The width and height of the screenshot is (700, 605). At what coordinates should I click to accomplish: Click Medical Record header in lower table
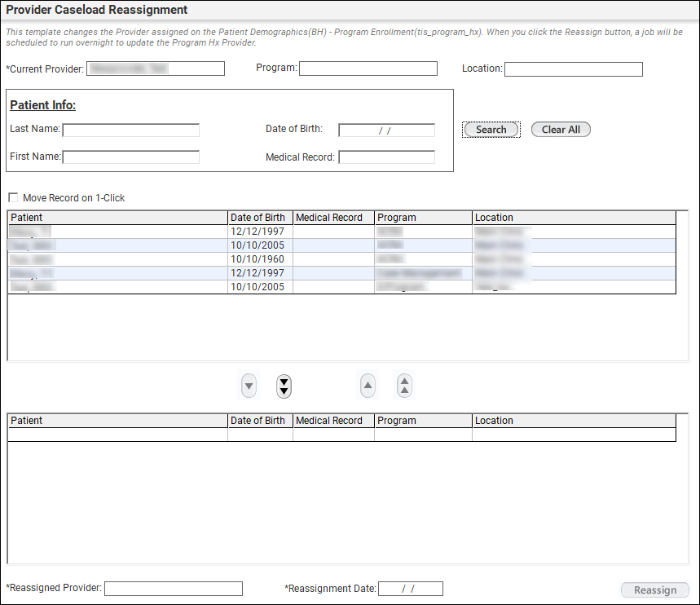pyautogui.click(x=333, y=421)
